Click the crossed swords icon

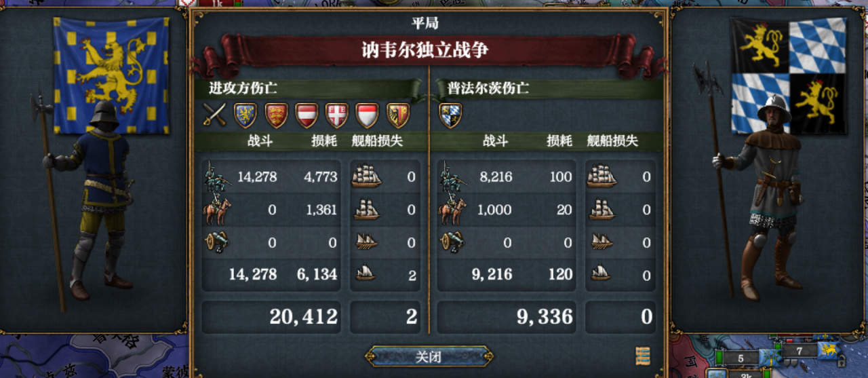pyautogui.click(x=215, y=115)
